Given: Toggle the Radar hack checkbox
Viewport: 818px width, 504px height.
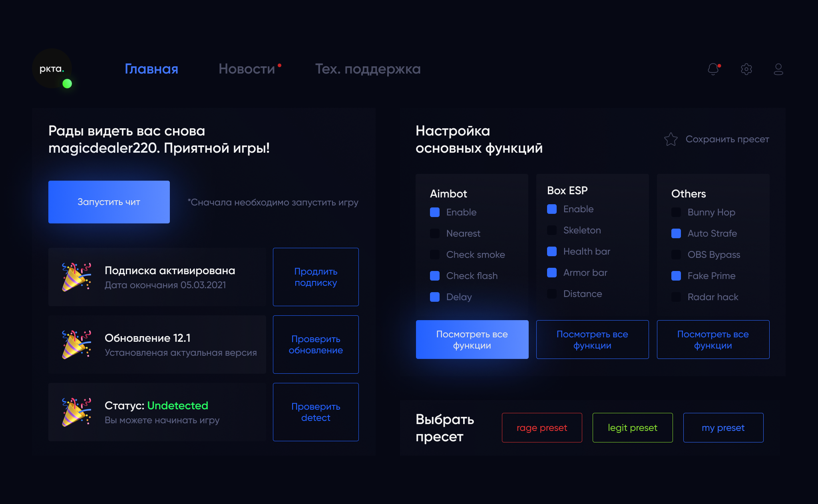Looking at the screenshot, I should 676,297.
